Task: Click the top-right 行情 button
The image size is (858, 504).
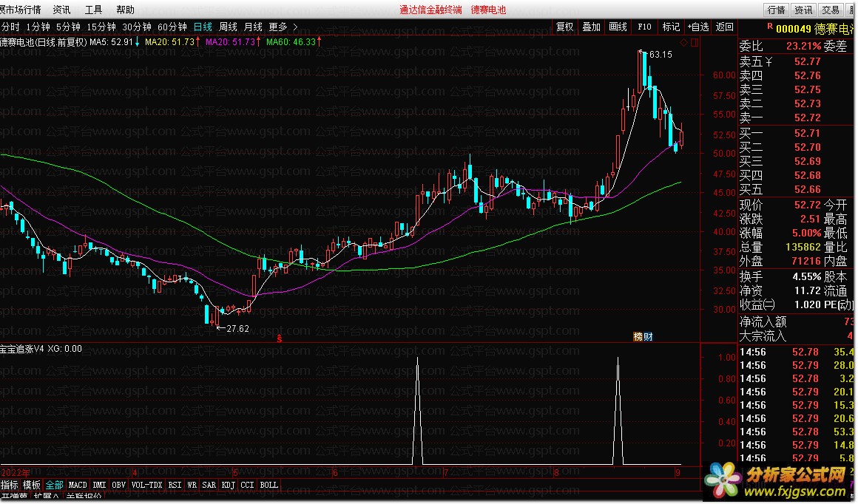Action: coord(777,10)
